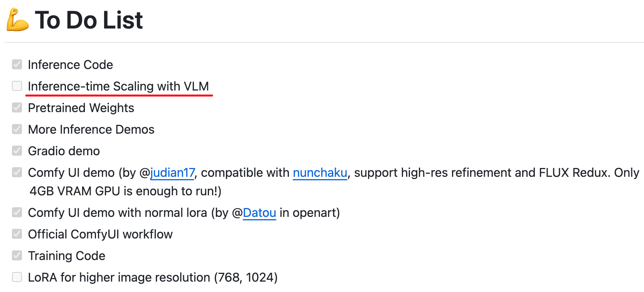Open the Datou profile link

pos(260,213)
